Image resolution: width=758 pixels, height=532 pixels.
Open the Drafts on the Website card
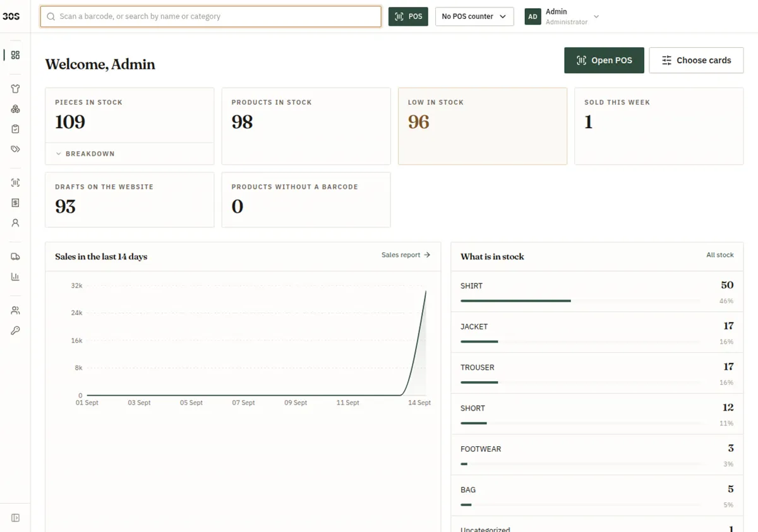point(129,200)
